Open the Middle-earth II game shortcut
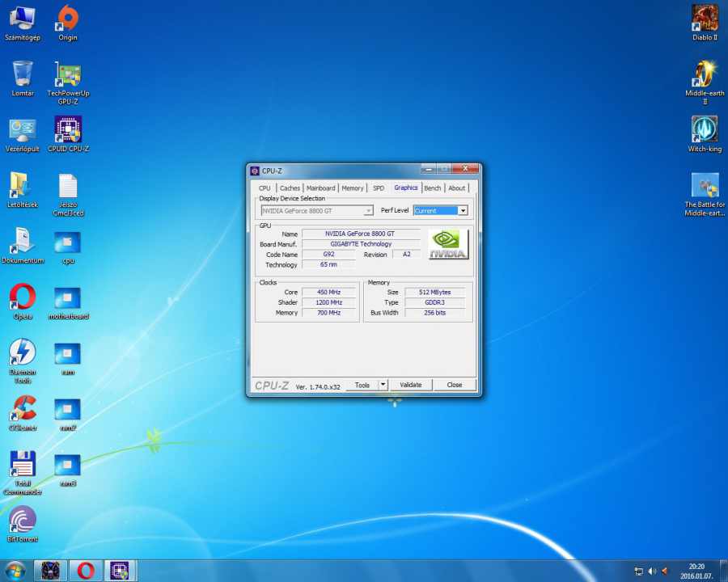This screenshot has height=582, width=728. pos(705,82)
